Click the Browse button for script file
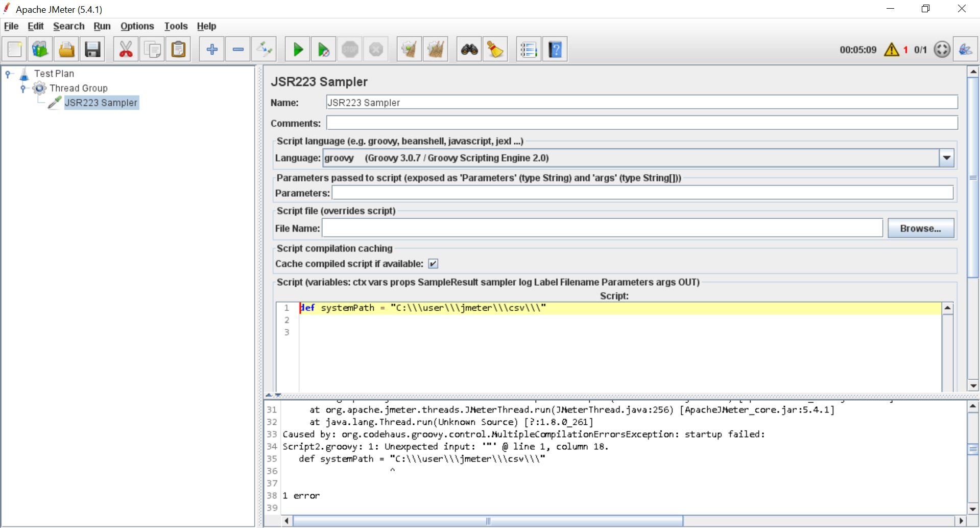This screenshot has height=528, width=980. tap(920, 228)
